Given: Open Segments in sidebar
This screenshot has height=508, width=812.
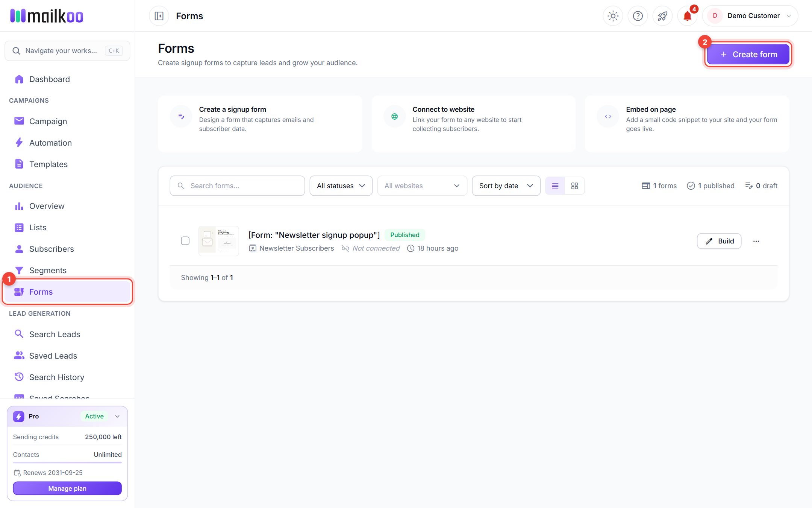Looking at the screenshot, I should pos(67,270).
